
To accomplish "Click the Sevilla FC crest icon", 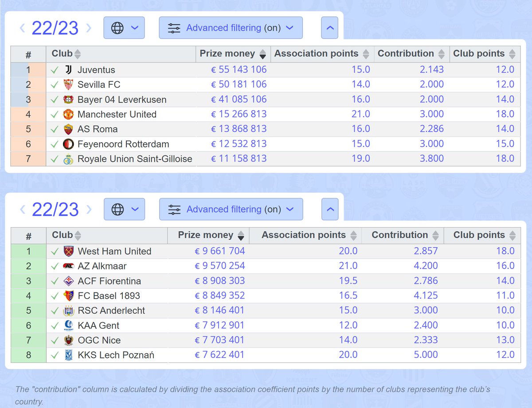I will [68, 85].
